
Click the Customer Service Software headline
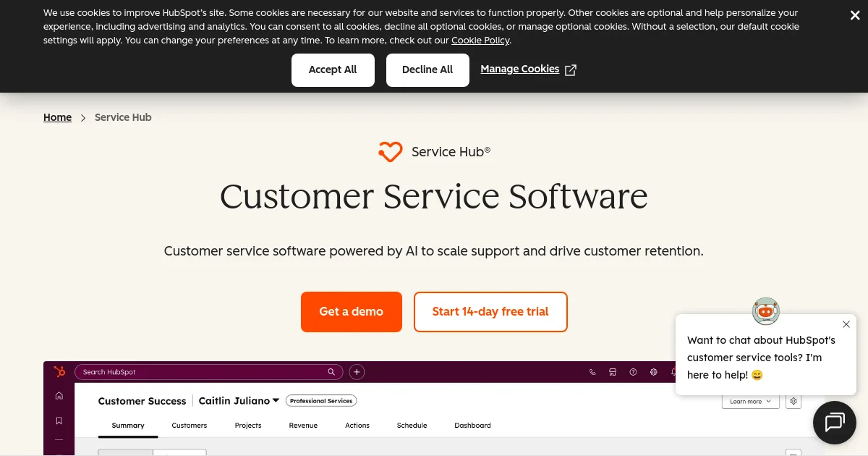[434, 196]
